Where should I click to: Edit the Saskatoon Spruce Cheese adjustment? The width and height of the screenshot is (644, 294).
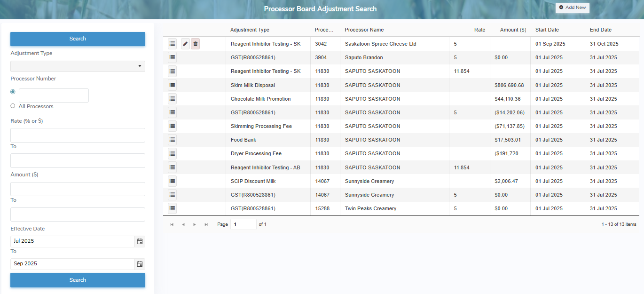[185, 43]
